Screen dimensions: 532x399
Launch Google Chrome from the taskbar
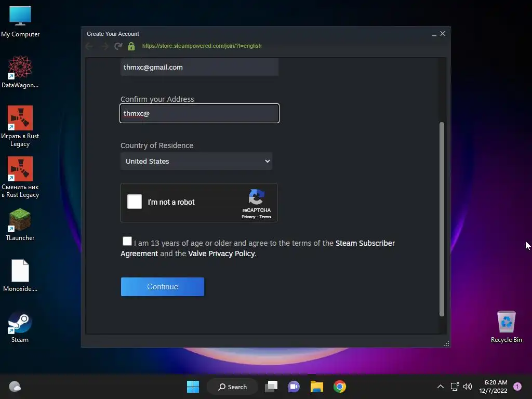pos(340,387)
